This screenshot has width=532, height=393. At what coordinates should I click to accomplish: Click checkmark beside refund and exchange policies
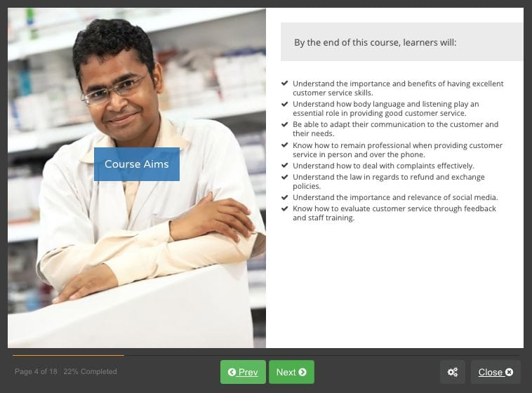point(285,176)
